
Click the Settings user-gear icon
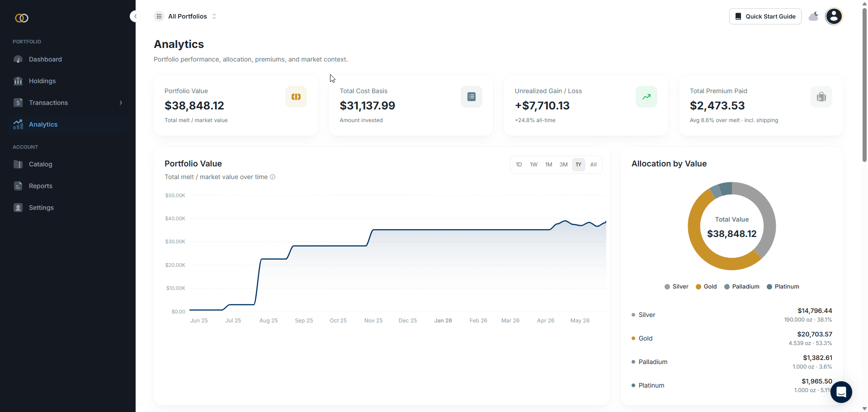coord(18,208)
